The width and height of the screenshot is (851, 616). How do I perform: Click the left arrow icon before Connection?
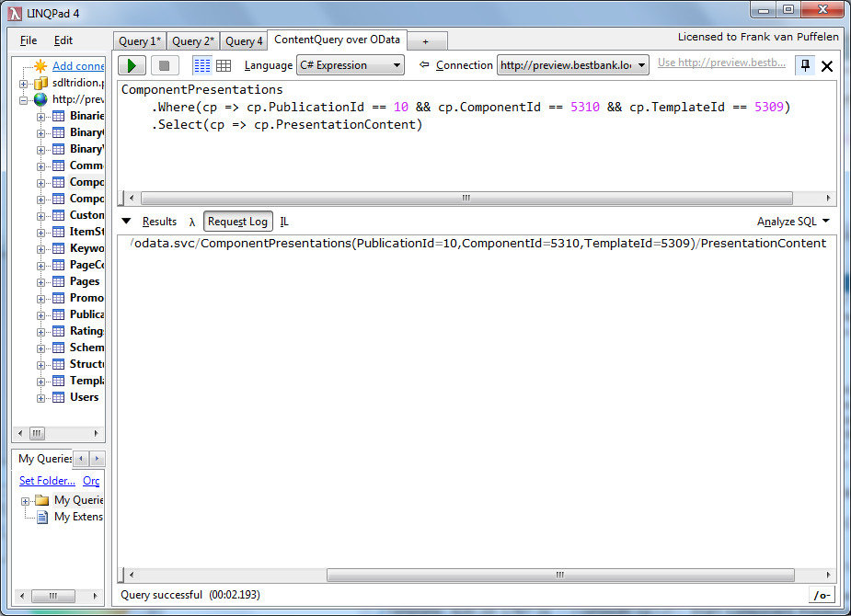click(x=424, y=65)
